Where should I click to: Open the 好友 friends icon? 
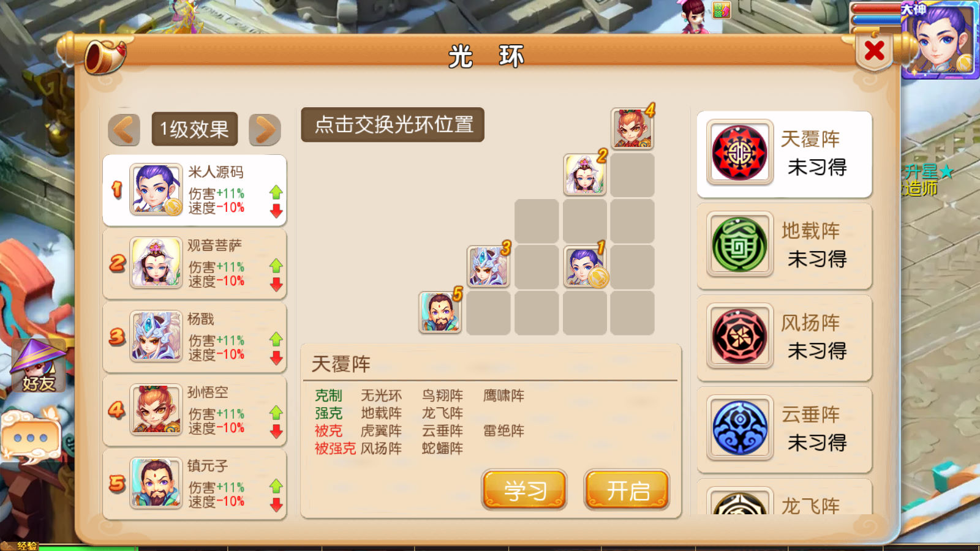pos(38,366)
